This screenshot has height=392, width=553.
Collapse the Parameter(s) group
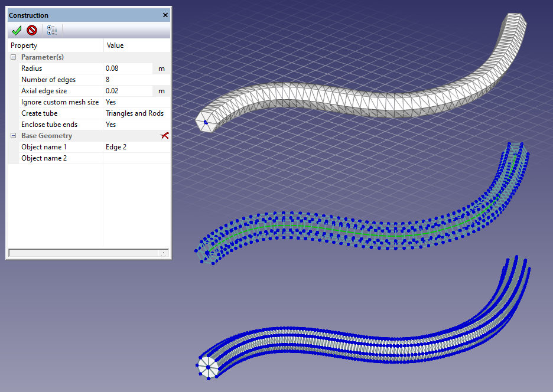tap(13, 57)
